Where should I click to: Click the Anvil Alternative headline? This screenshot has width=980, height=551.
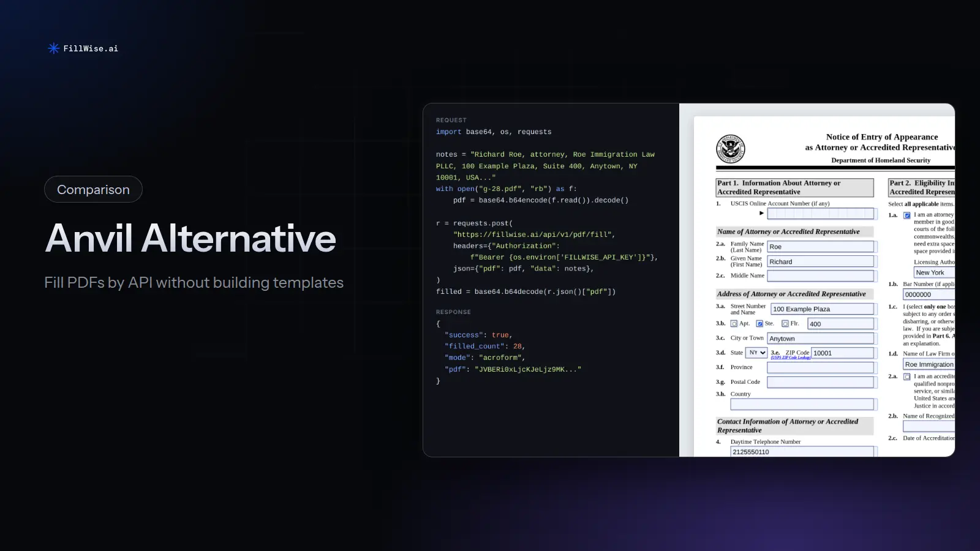click(190, 238)
